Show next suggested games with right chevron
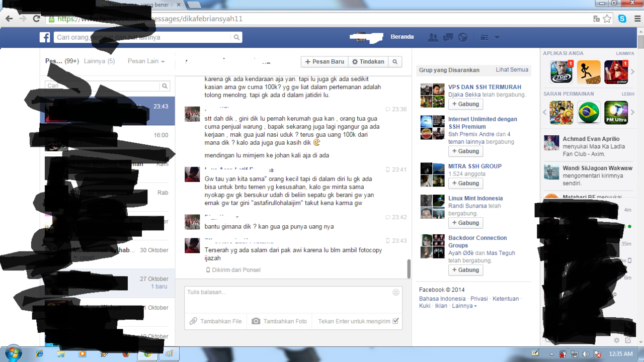644x362 pixels. click(632, 113)
